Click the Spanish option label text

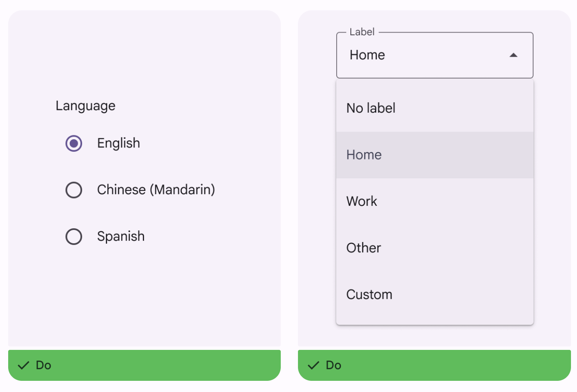[x=121, y=236]
